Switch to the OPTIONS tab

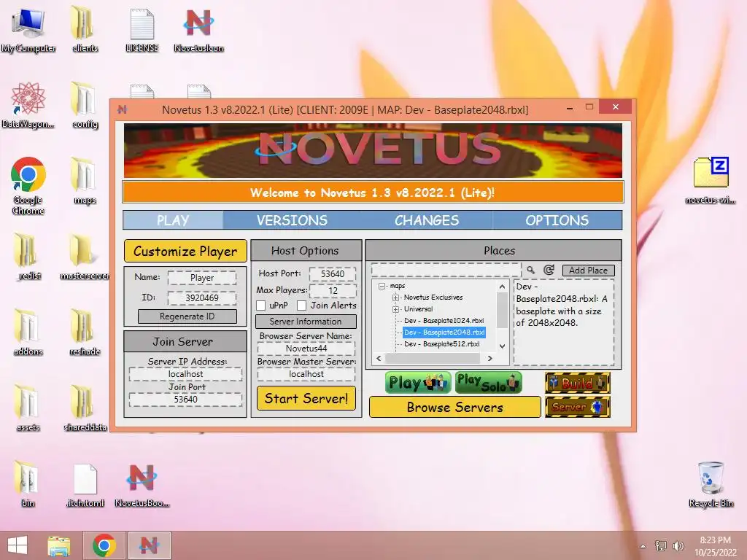557,220
